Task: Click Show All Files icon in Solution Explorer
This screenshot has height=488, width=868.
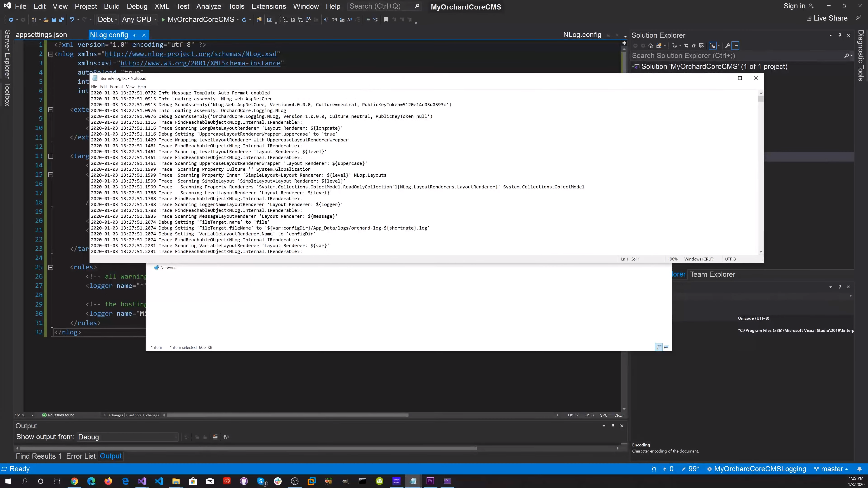Action: 702,45
